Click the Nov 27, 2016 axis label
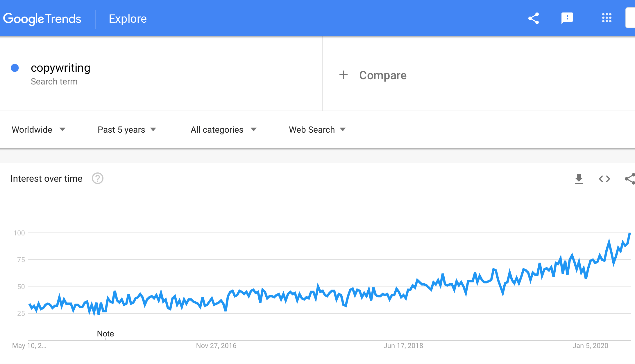 tap(216, 346)
